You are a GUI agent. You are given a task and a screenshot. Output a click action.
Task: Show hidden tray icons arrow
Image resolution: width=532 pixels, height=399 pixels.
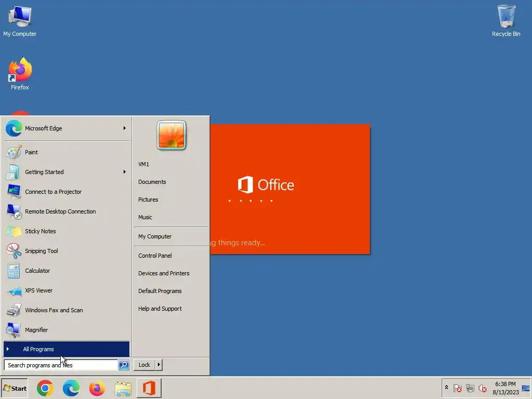point(446,388)
